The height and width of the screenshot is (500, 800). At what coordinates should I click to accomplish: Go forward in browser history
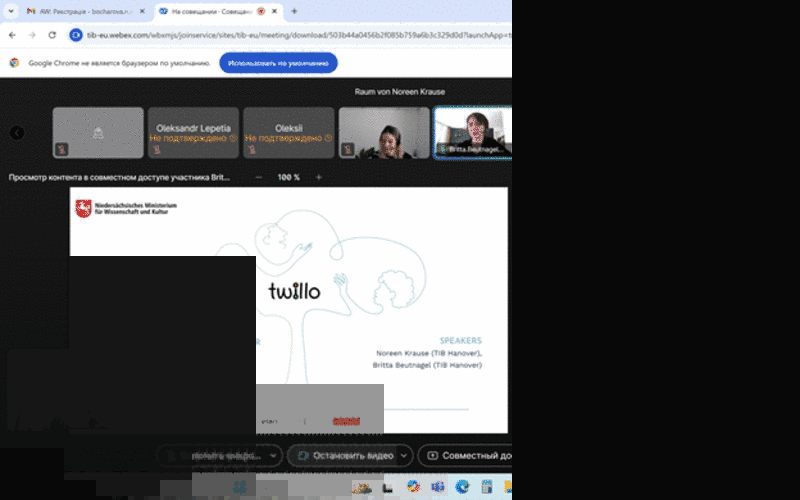(32, 35)
